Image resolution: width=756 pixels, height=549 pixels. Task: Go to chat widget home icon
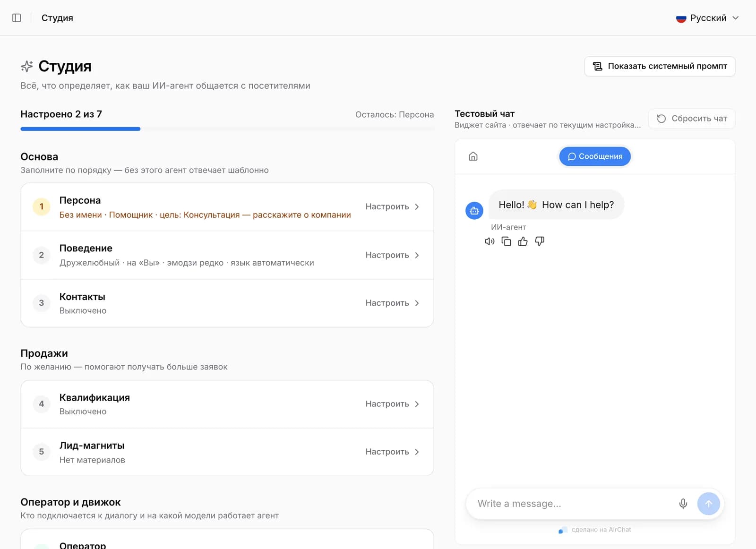click(473, 156)
